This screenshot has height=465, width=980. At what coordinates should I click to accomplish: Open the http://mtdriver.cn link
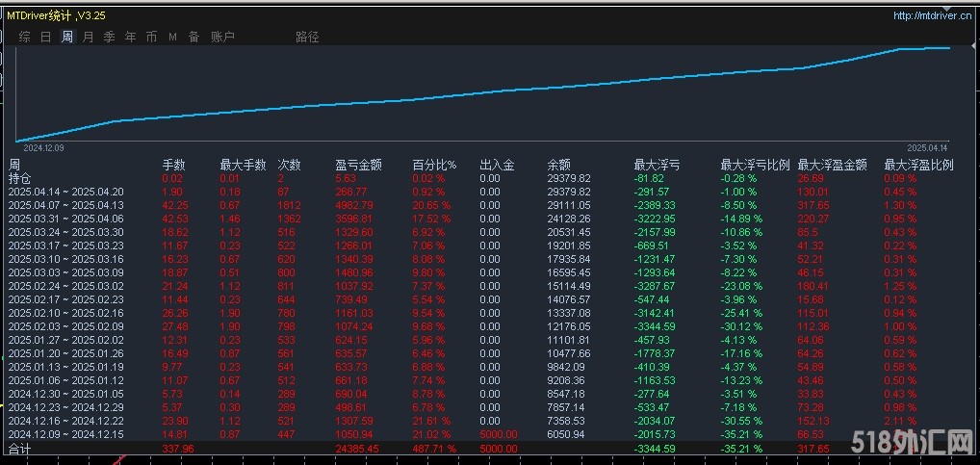pyautogui.click(x=933, y=15)
